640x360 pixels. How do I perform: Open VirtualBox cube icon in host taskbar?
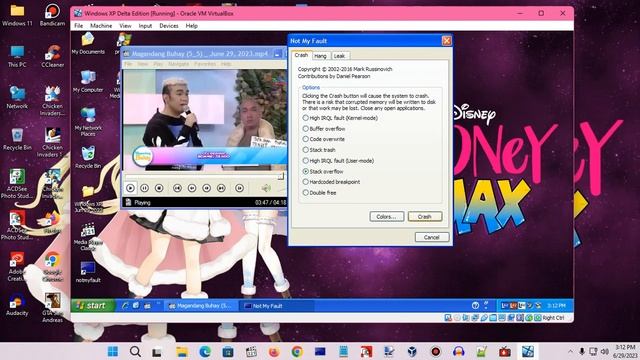(x=412, y=351)
